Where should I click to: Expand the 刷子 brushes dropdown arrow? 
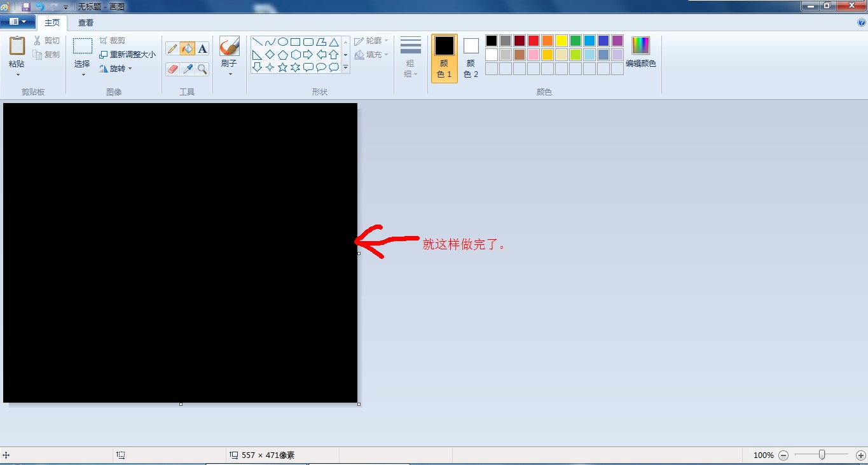(x=230, y=74)
